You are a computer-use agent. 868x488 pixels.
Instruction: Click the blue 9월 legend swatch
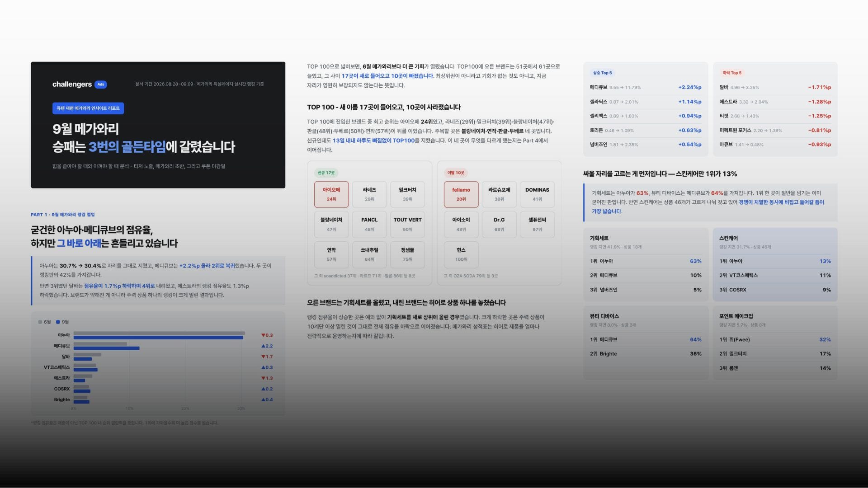[58, 322]
